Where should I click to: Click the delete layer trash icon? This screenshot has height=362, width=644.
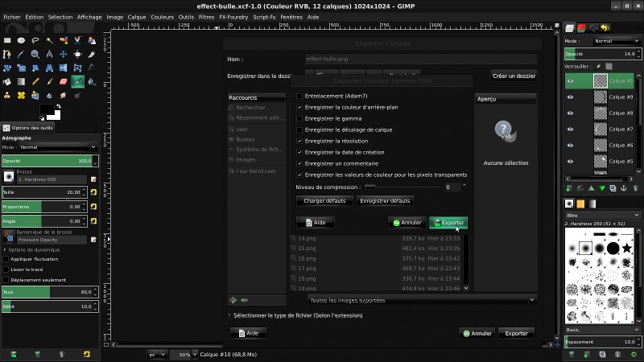click(635, 188)
